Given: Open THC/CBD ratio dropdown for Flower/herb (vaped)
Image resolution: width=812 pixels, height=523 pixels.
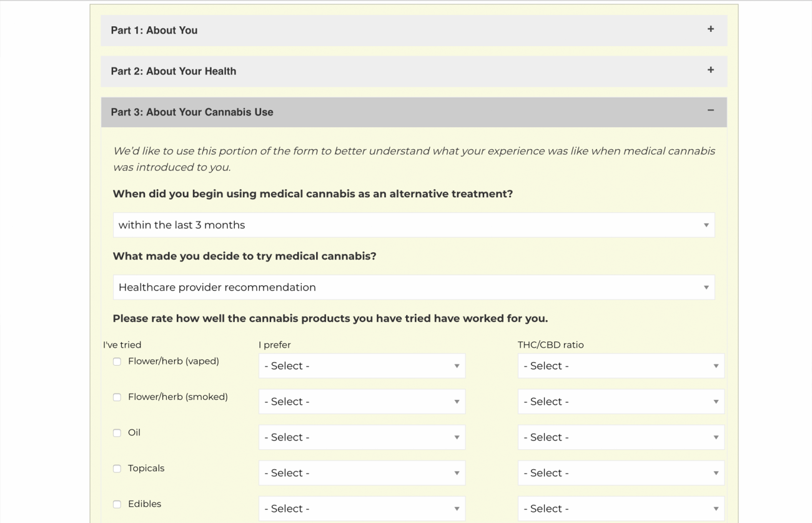Looking at the screenshot, I should (x=620, y=366).
